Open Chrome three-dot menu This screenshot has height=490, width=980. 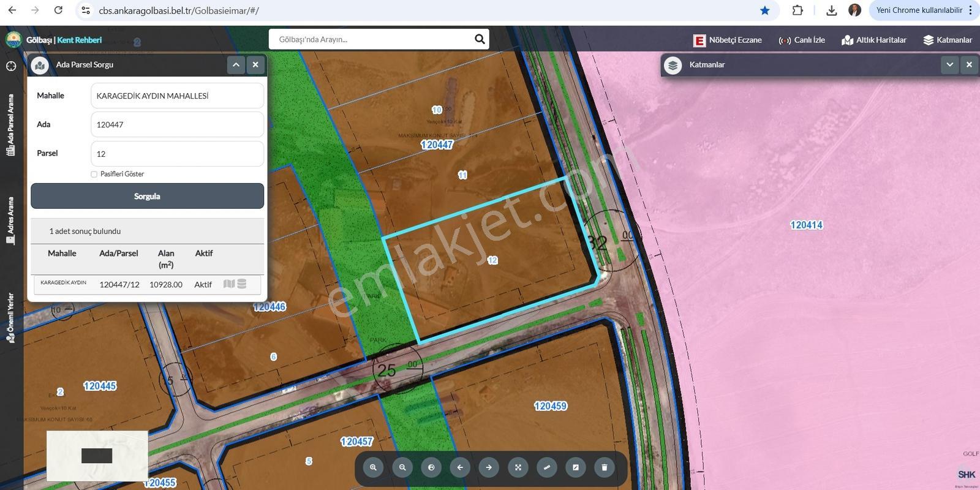pyautogui.click(x=971, y=10)
